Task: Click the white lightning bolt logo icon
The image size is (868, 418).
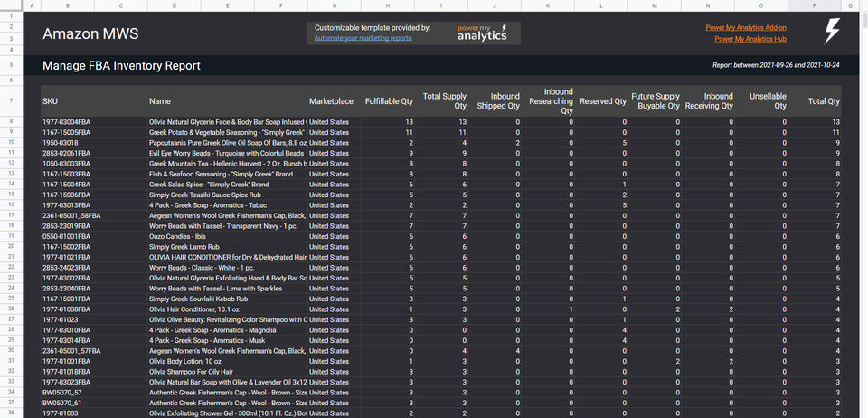Action: tap(832, 33)
